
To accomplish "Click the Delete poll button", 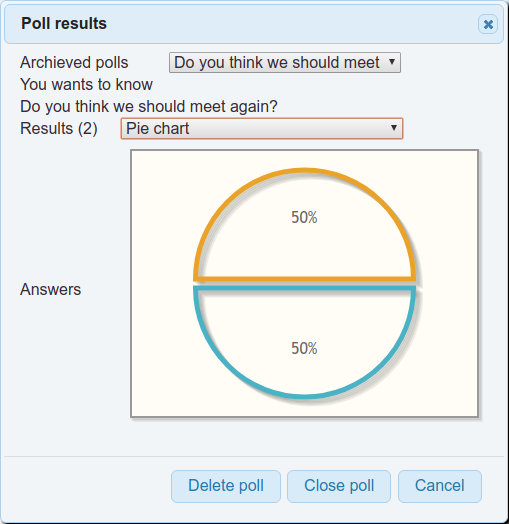I will (x=226, y=486).
